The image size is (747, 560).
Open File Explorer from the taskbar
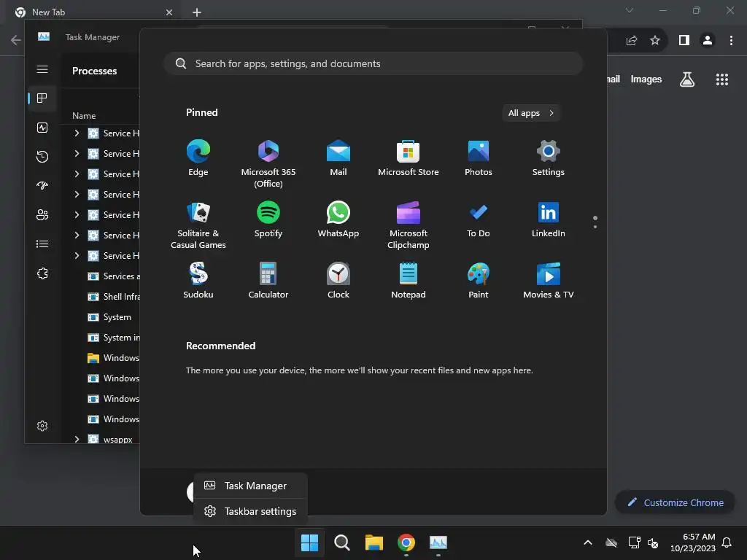(374, 542)
